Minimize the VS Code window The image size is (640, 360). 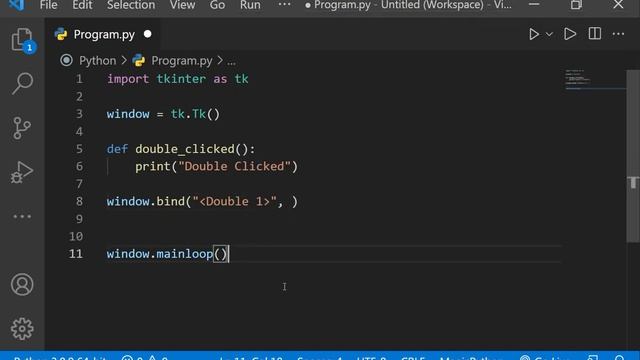tap(533, 5)
